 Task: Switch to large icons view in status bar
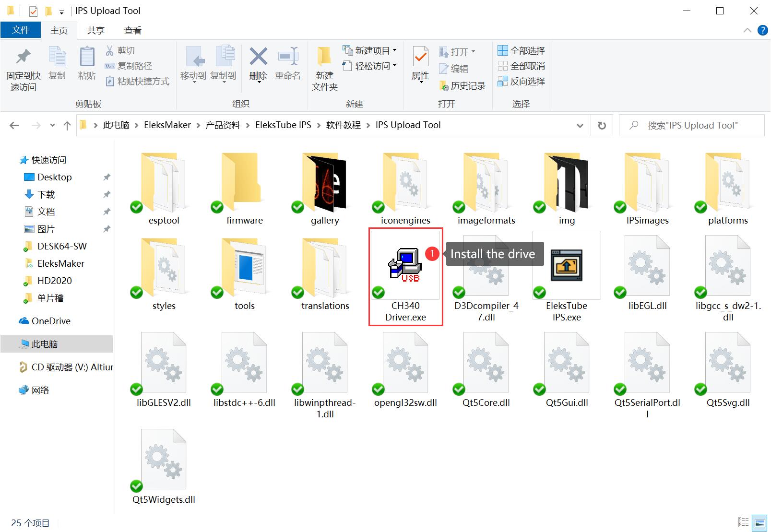pos(759,522)
